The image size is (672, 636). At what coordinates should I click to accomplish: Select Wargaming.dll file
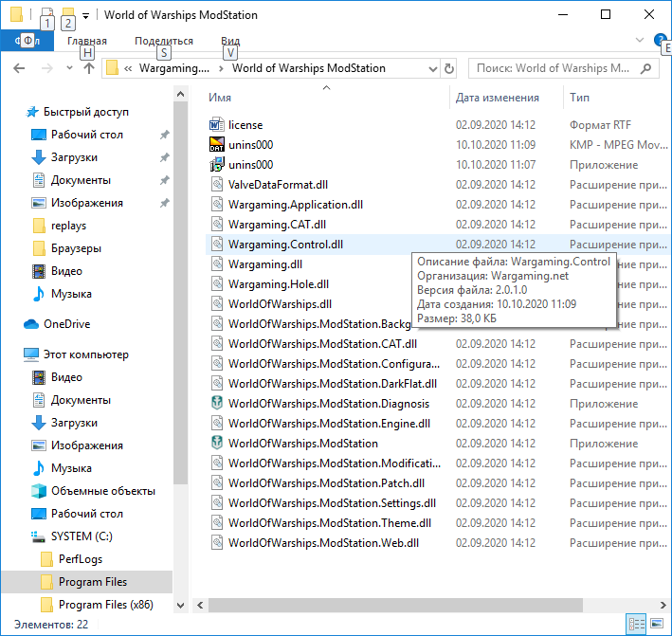coord(264,264)
